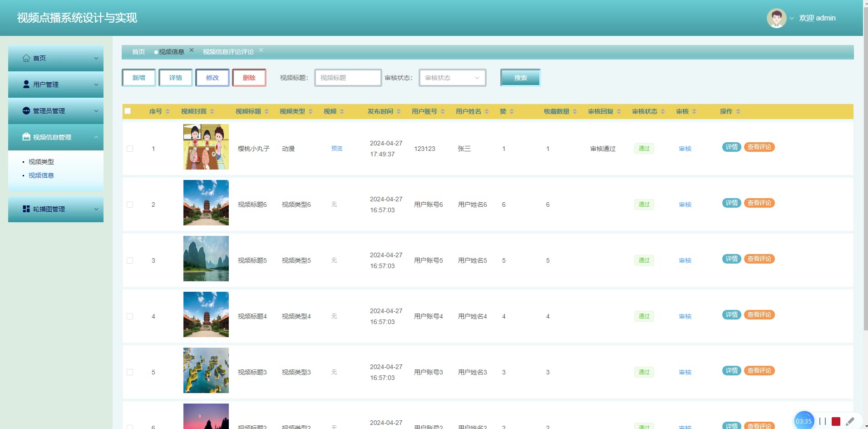The image size is (868, 429).
Task: Open 视频类型 submenu item
Action: click(x=41, y=162)
